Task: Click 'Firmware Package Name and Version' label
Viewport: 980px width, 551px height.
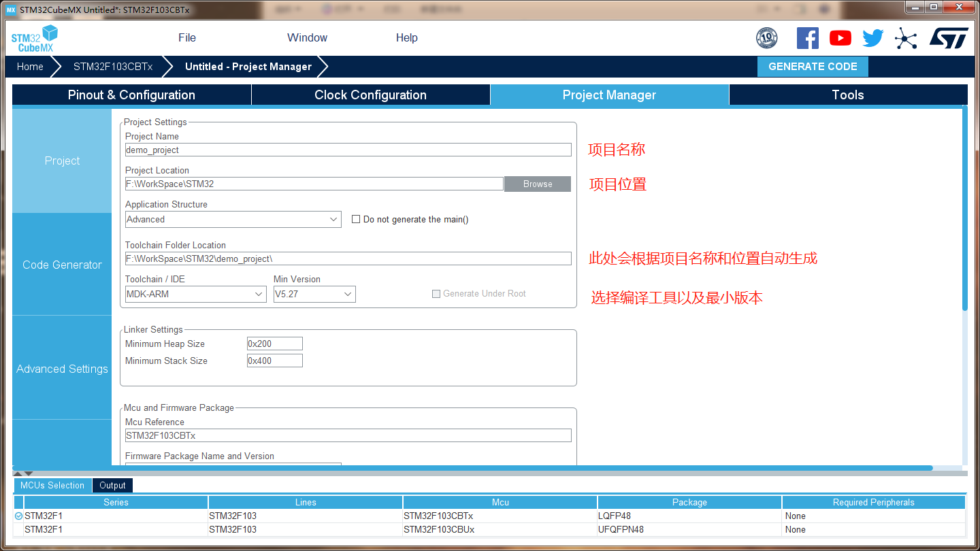Action: tap(199, 456)
